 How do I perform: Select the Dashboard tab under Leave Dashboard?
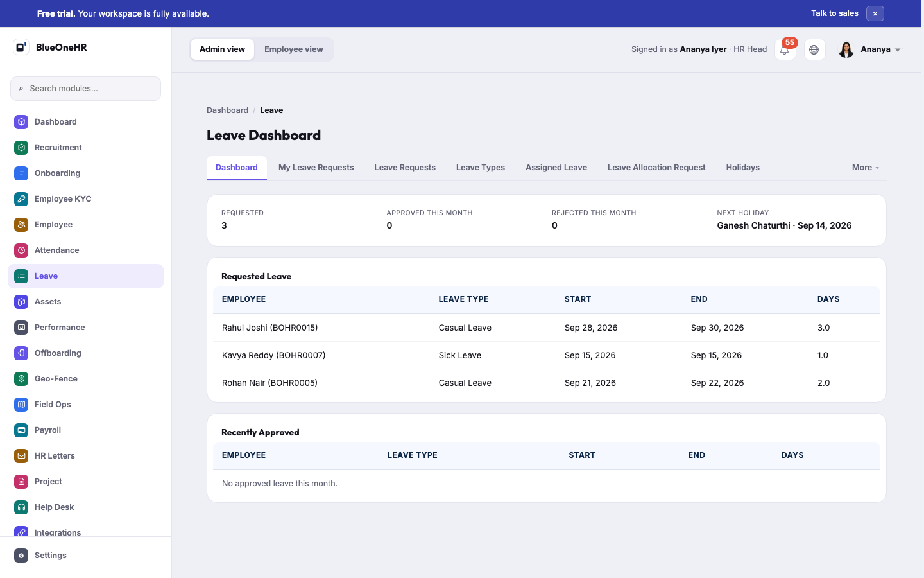237,168
